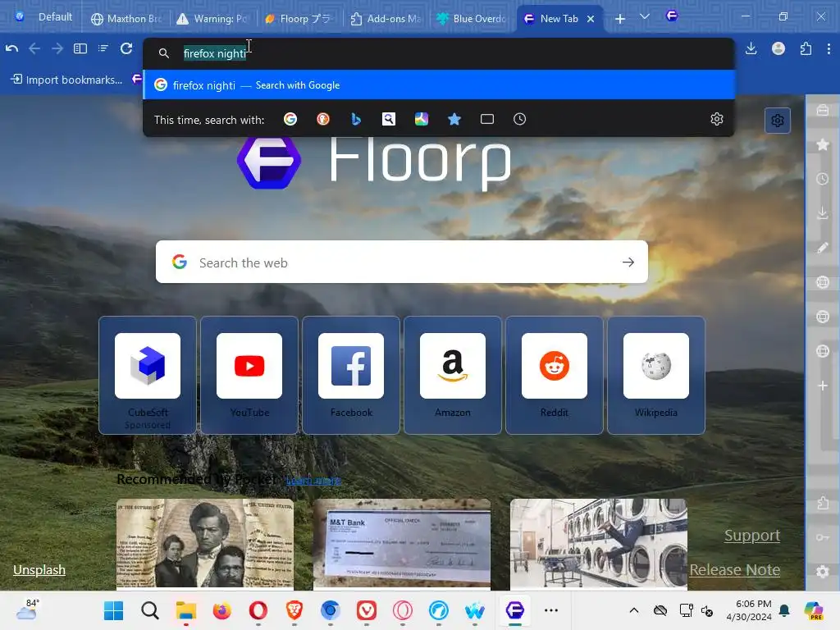Open the Amazon shortcut tile

click(x=453, y=375)
